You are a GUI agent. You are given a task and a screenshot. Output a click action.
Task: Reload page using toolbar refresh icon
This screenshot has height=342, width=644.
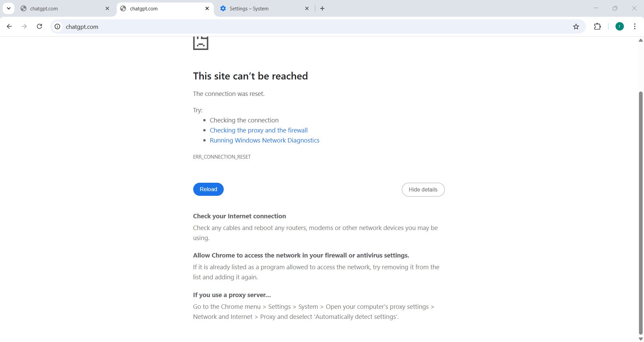(x=39, y=26)
